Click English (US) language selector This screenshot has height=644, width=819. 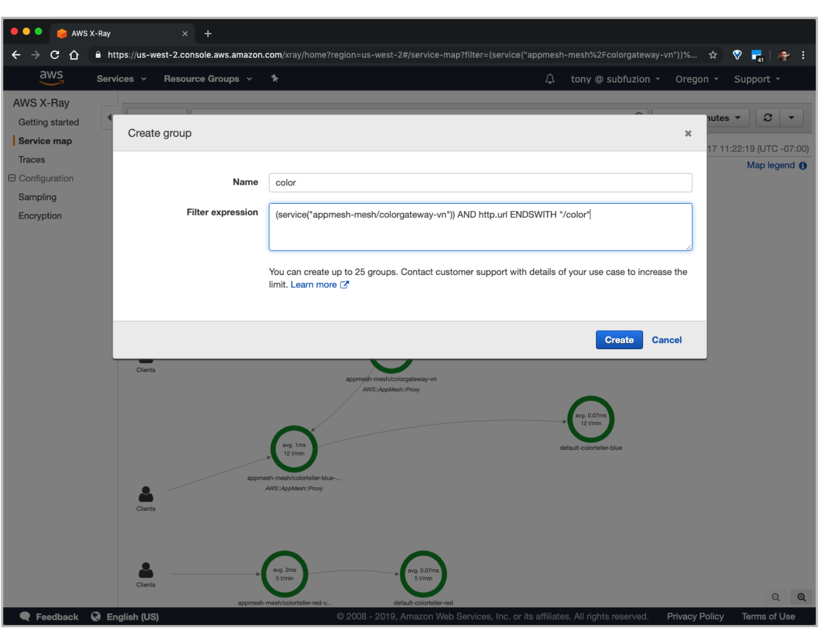[133, 617]
